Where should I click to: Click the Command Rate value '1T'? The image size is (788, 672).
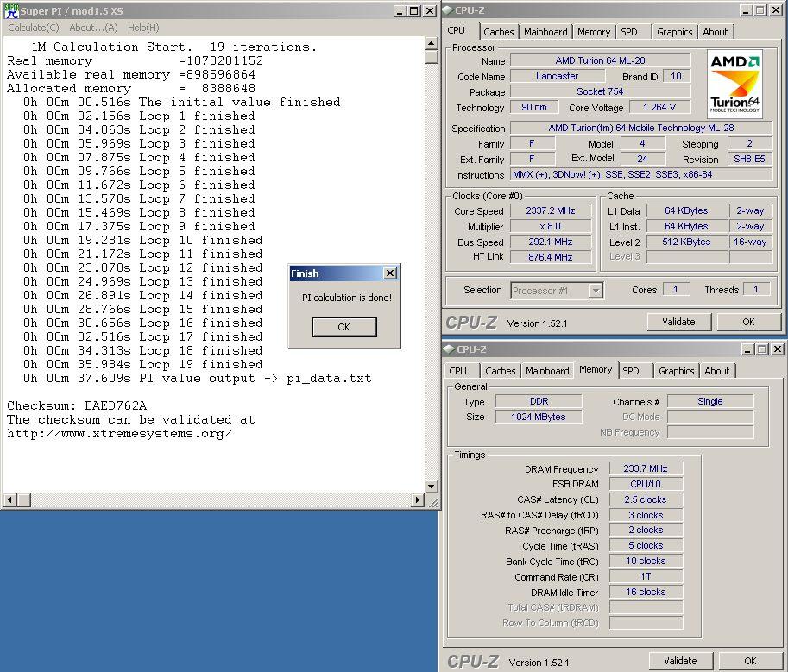pyautogui.click(x=646, y=576)
